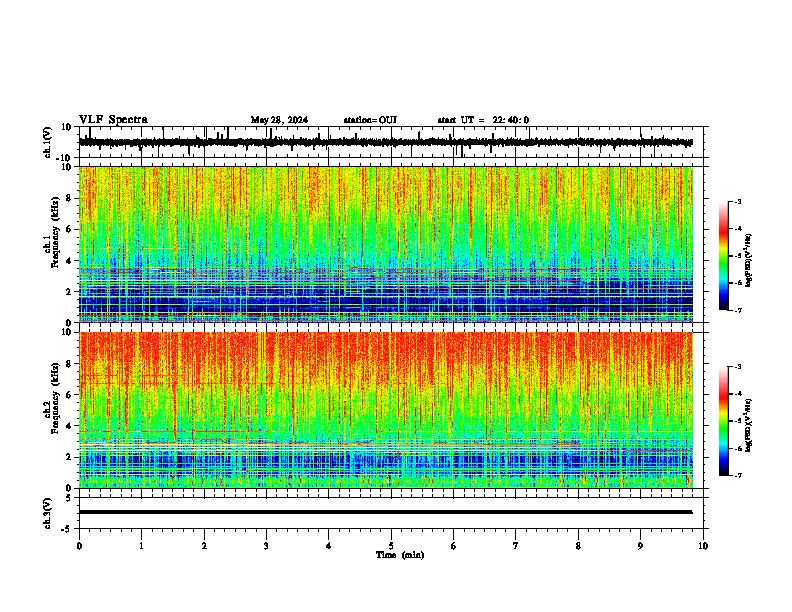Click the ch.1 voltage waveform trace panel
This screenshot has height=612, width=792.
[391, 142]
